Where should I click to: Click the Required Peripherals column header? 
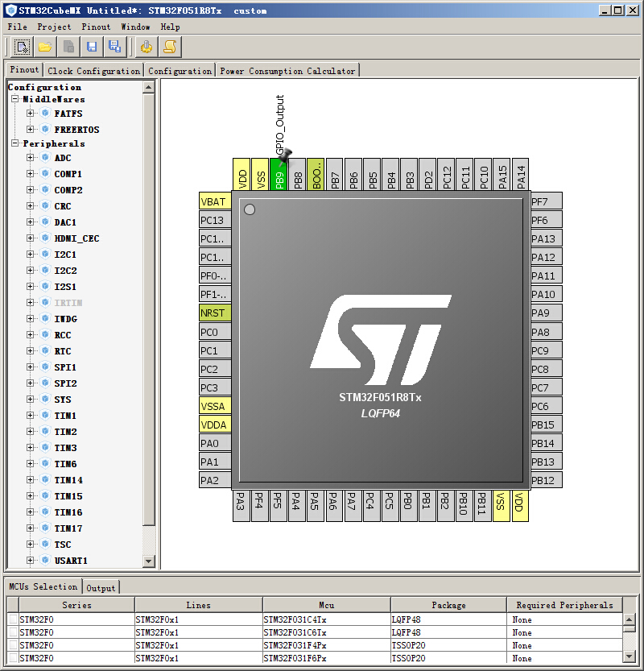click(x=564, y=605)
